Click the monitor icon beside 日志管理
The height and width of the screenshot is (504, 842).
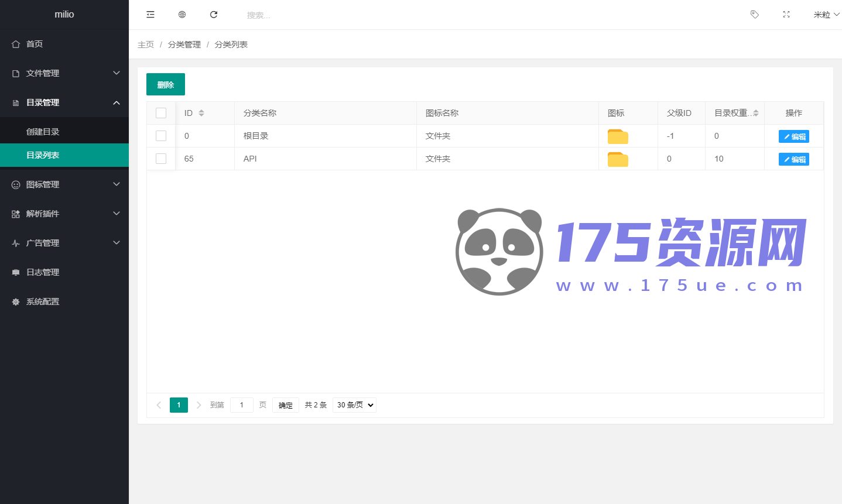click(16, 272)
